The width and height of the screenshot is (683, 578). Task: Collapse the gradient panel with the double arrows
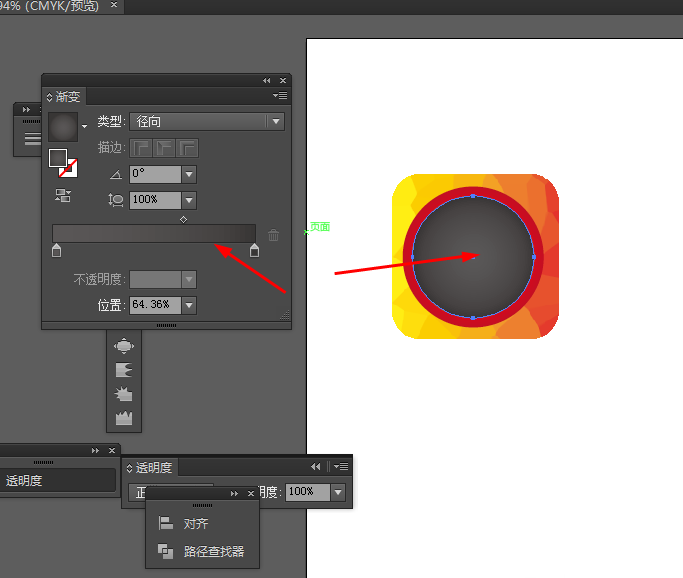267,81
